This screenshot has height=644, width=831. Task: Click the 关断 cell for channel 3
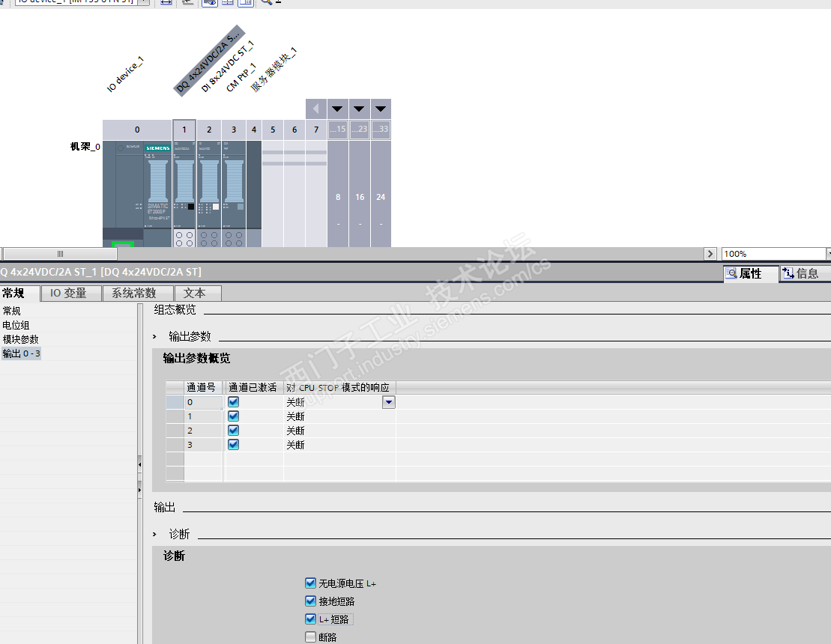(339, 445)
